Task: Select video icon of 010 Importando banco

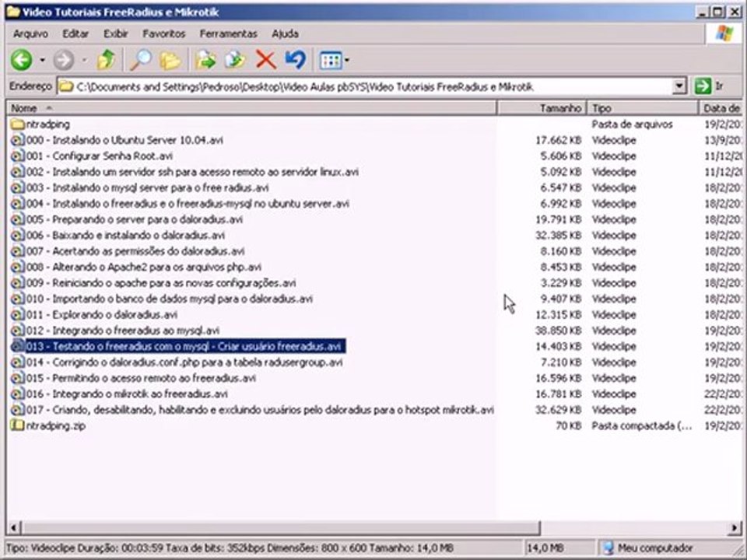Action: pos(18,299)
